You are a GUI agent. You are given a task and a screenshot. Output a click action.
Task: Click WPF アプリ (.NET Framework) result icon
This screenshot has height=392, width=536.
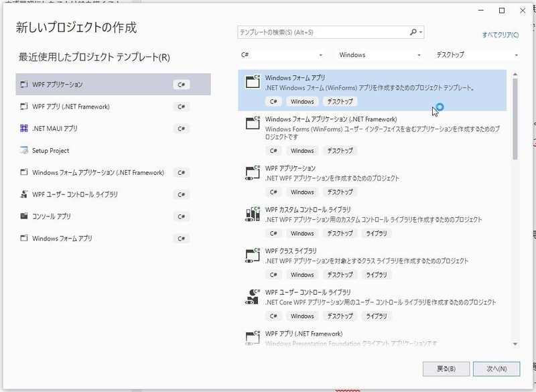(x=253, y=338)
